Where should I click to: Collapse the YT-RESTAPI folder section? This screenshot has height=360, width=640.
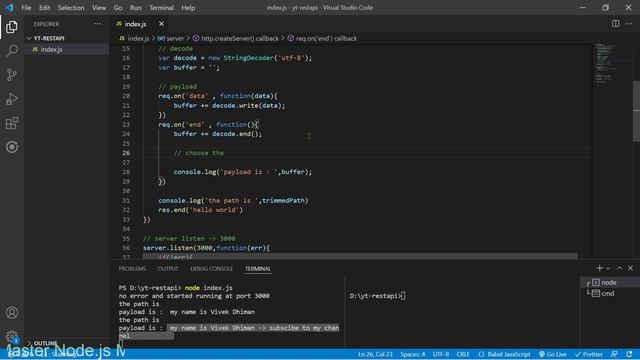(x=49, y=38)
